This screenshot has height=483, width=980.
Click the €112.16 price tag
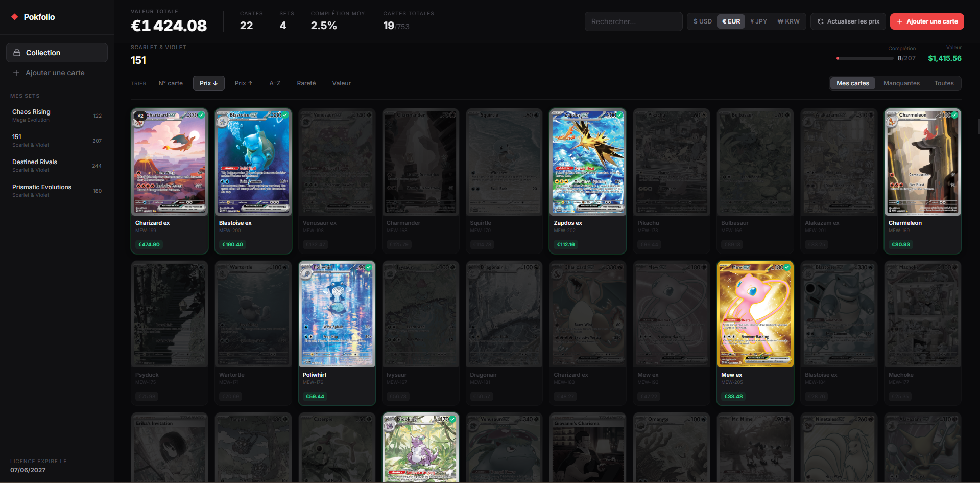click(x=566, y=244)
